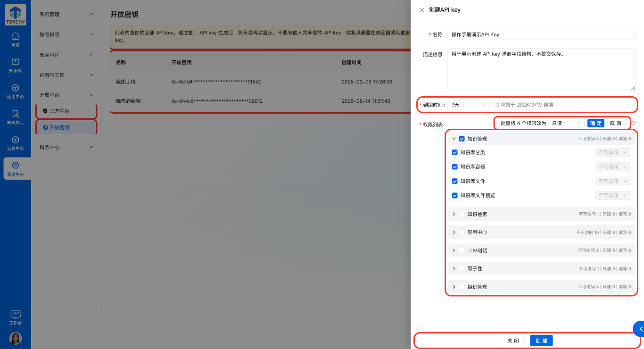Image resolution: width=644 pixels, height=349 pixels.
Task: Open 应用中心 from the left sidebar
Action: click(15, 91)
